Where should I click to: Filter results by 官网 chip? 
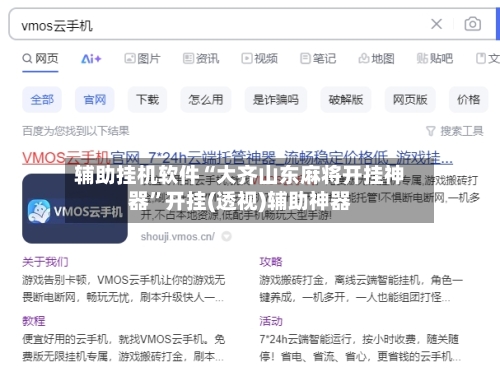pyautogui.click(x=95, y=100)
